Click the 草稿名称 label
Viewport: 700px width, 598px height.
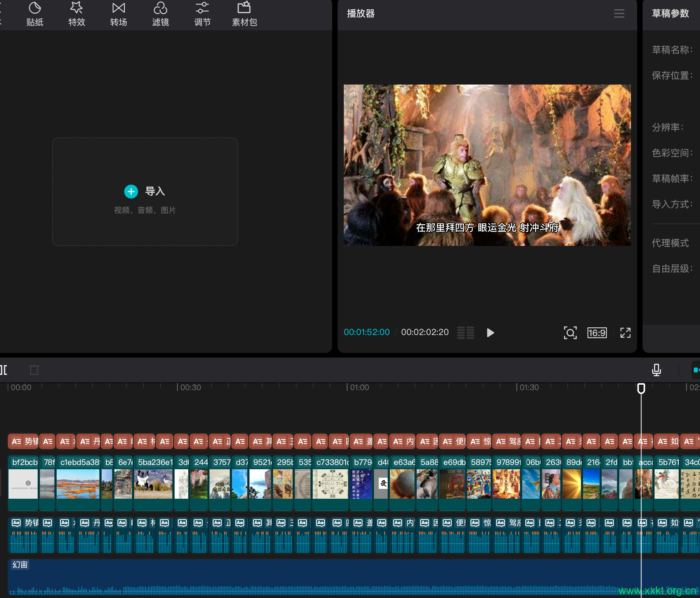(x=672, y=50)
